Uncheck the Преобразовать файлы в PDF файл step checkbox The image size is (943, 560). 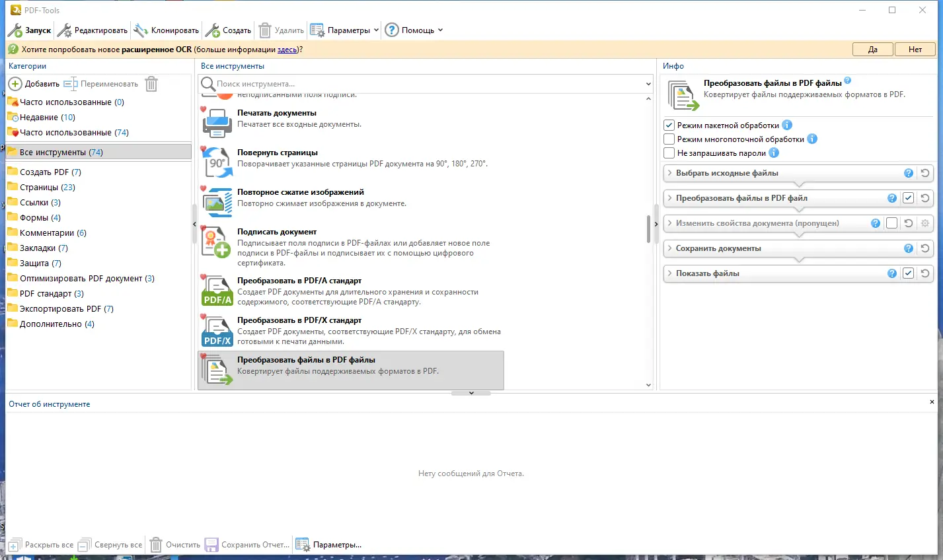[909, 198]
